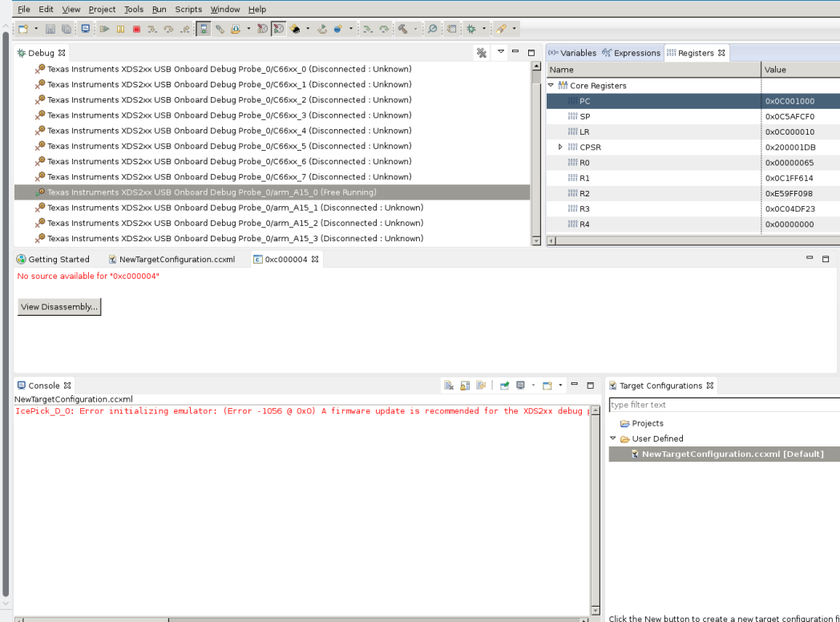Open the File menu
840x622 pixels.
pos(23,9)
